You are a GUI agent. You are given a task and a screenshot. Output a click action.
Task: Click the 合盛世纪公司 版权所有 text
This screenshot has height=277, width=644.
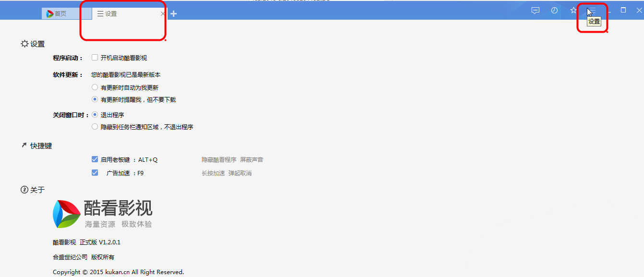pyautogui.click(x=84, y=257)
